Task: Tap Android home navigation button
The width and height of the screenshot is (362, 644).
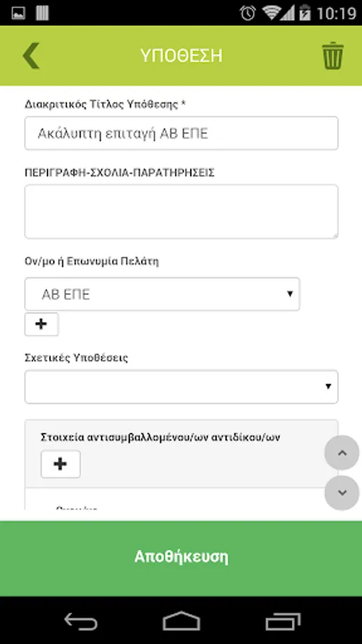Action: [181, 621]
